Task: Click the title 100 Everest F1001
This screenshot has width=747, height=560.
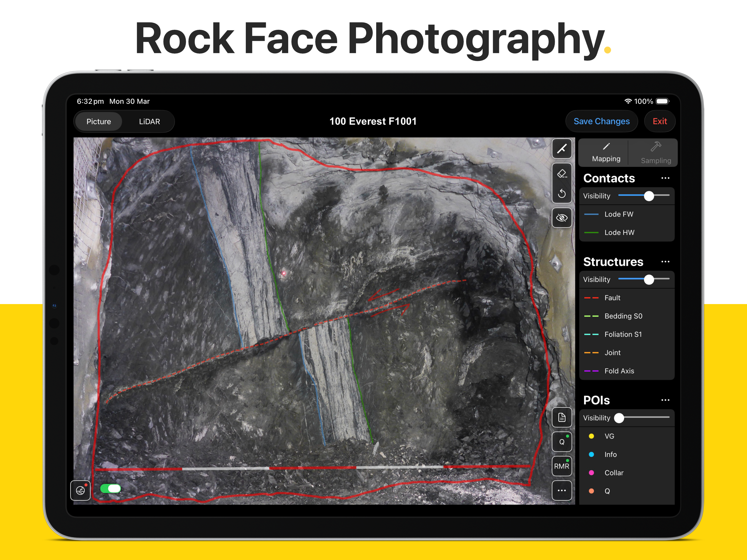Action: coord(373,121)
